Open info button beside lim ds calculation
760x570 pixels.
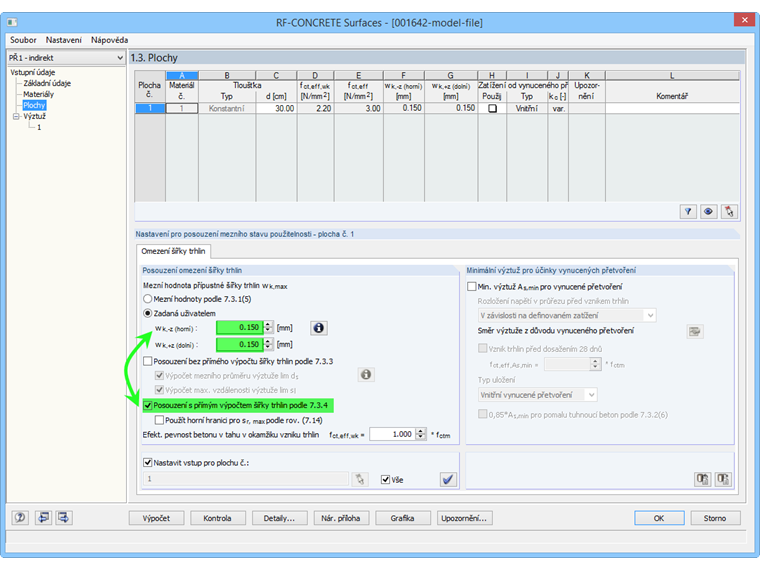pos(366,374)
